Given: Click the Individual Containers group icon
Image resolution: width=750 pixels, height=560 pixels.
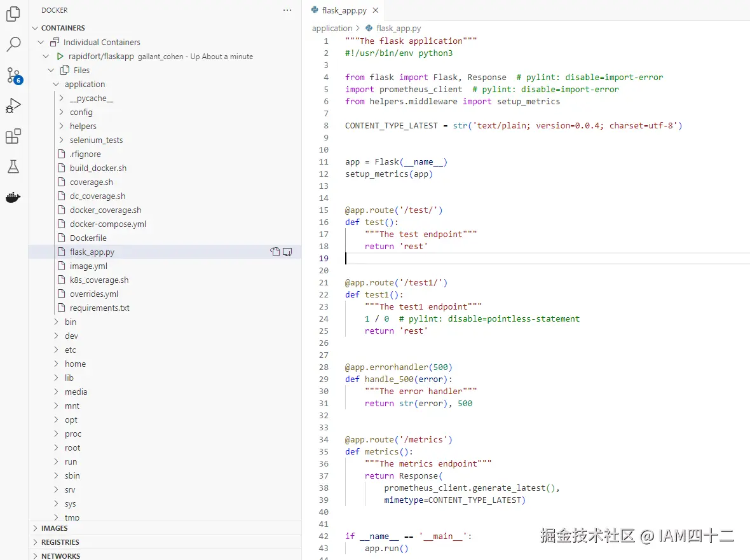Looking at the screenshot, I should click(55, 42).
